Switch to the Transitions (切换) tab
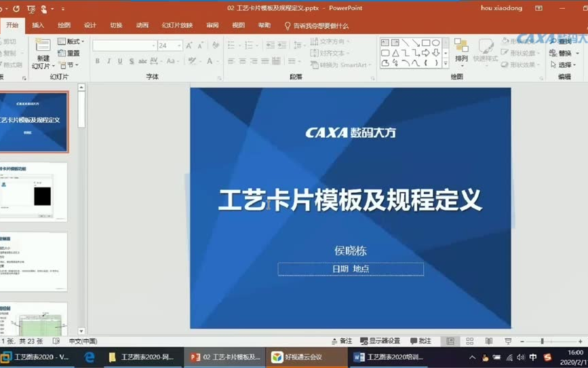588x368 pixels. click(x=116, y=25)
